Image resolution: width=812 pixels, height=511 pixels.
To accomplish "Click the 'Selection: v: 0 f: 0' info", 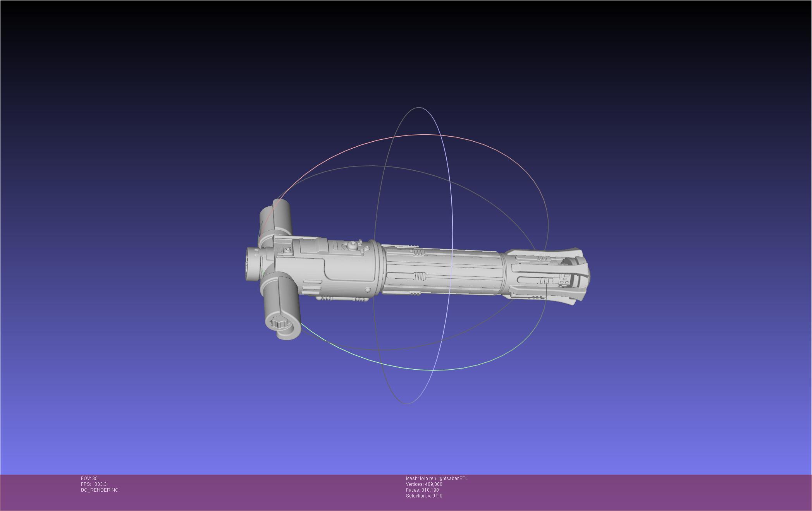I will pos(424,496).
